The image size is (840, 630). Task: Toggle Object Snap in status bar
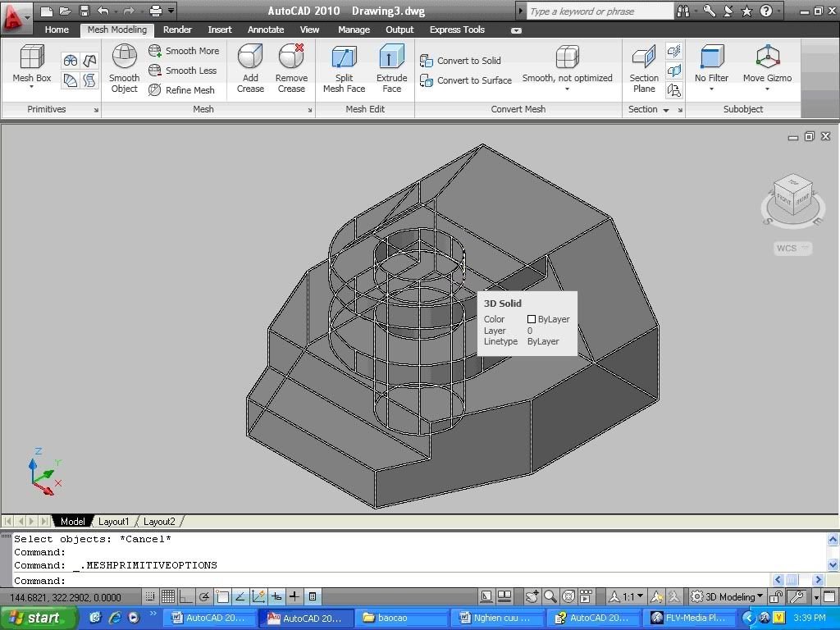click(x=222, y=596)
